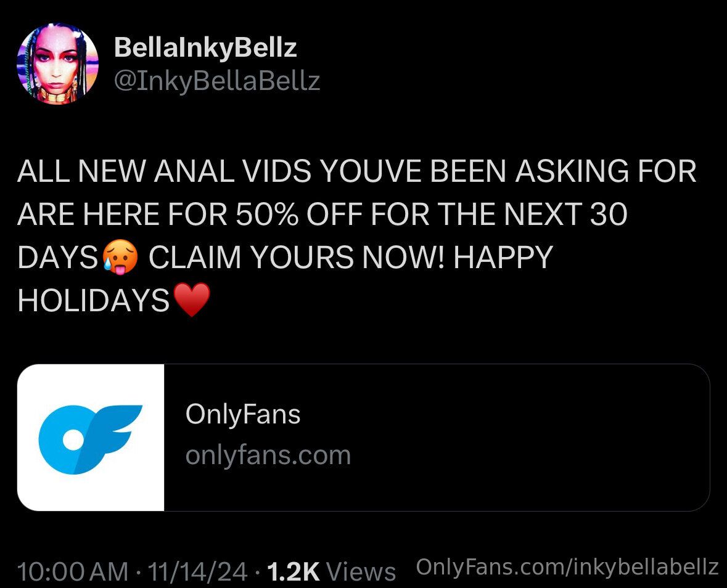Image resolution: width=727 pixels, height=588 pixels.
Task: Click the 11/14/24 post date
Action: (x=197, y=571)
